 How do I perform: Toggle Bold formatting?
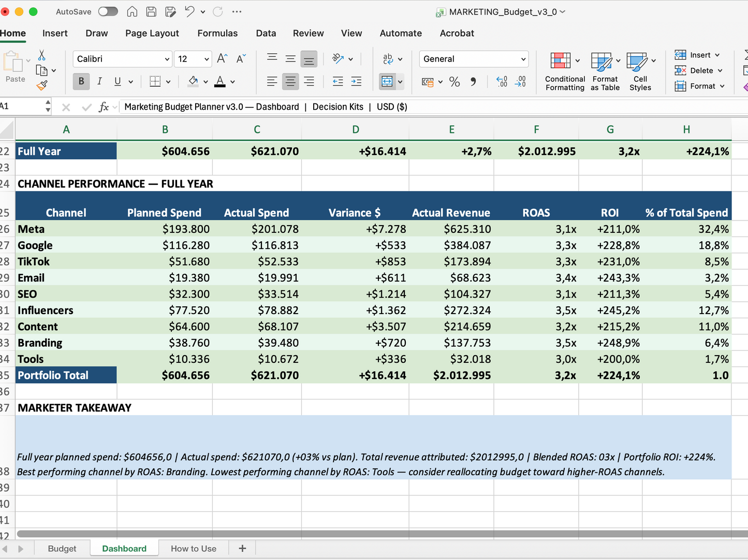(81, 81)
